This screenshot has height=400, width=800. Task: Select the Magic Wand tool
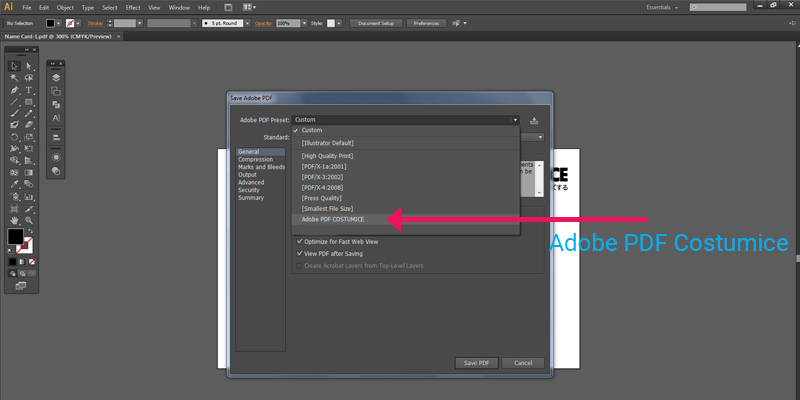coord(14,78)
